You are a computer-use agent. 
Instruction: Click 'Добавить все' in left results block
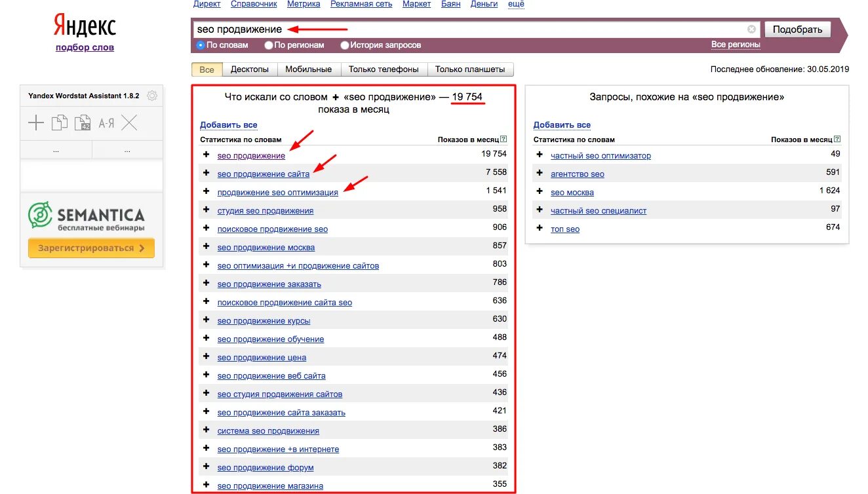pyautogui.click(x=229, y=124)
